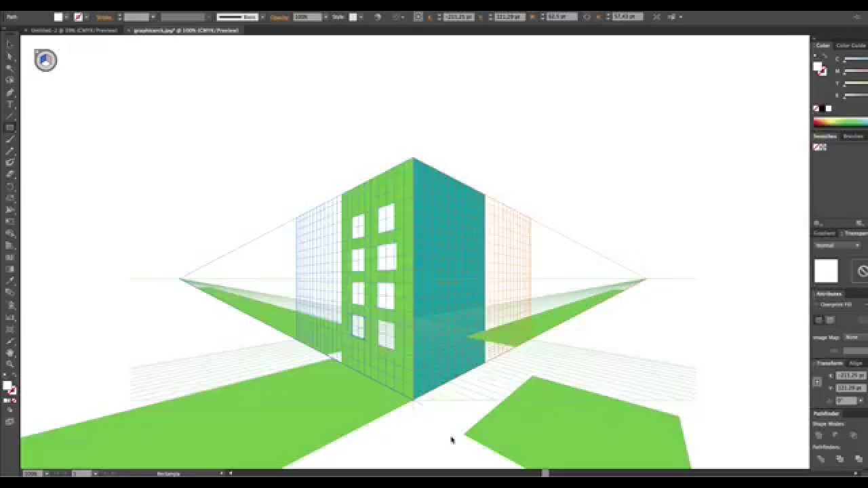Open the Basic brush definition dropdown

[x=261, y=17]
